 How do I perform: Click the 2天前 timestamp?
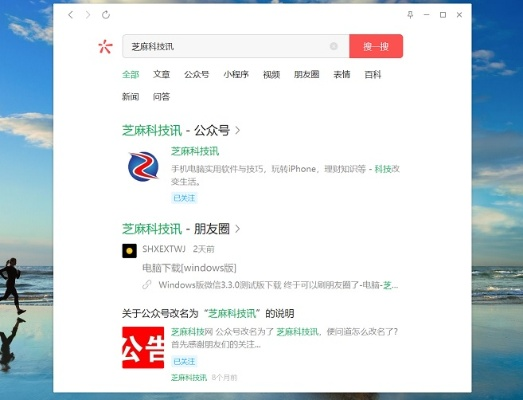click(x=203, y=249)
